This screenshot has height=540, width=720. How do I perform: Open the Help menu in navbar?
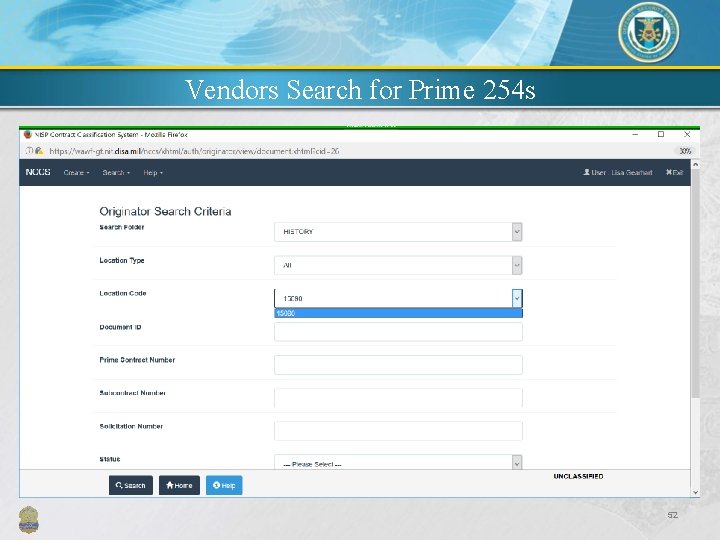tap(153, 173)
